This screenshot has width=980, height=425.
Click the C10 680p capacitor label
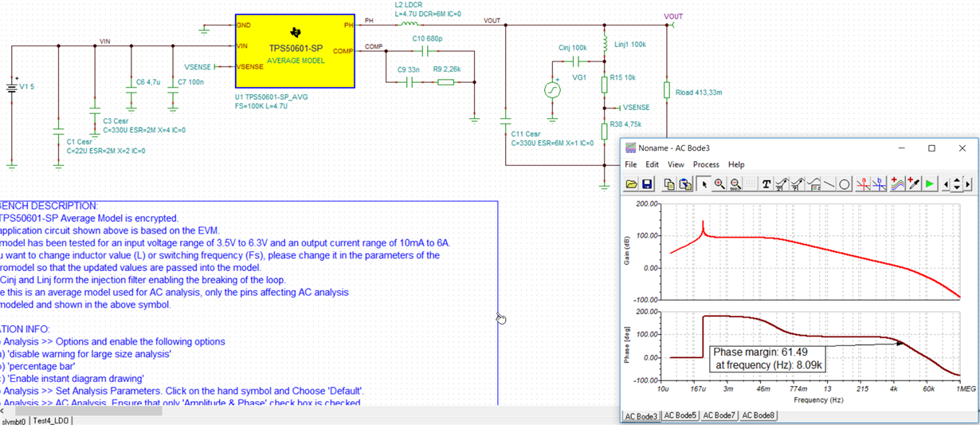pyautogui.click(x=427, y=38)
